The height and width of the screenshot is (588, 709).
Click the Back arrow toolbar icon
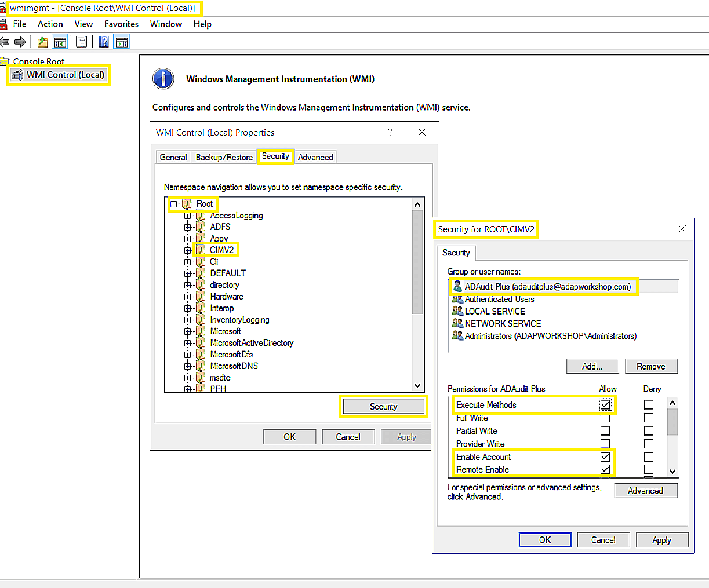point(5,42)
